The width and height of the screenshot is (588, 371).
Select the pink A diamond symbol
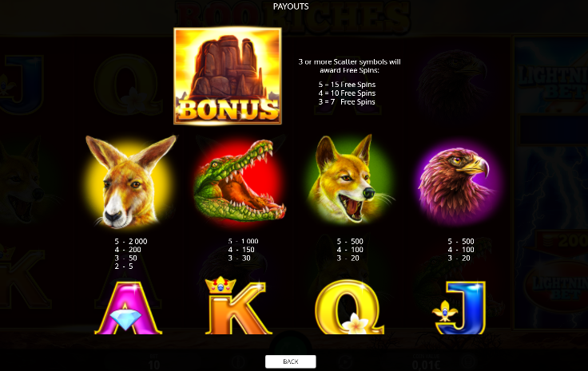click(x=128, y=307)
